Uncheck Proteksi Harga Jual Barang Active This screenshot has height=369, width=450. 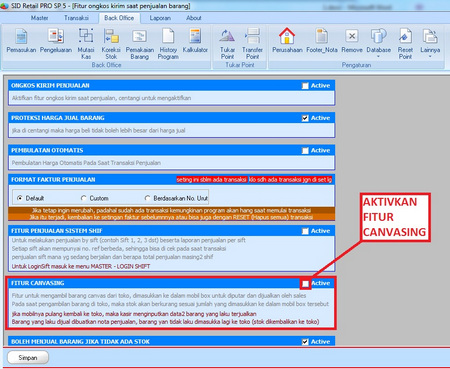tap(305, 118)
